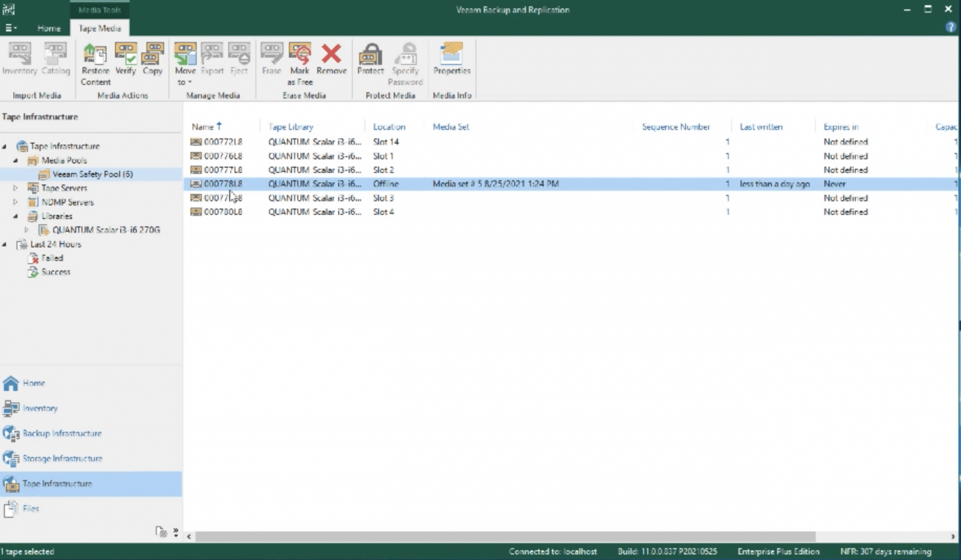
Task: Click the Slot 3 location cell
Action: (383, 198)
